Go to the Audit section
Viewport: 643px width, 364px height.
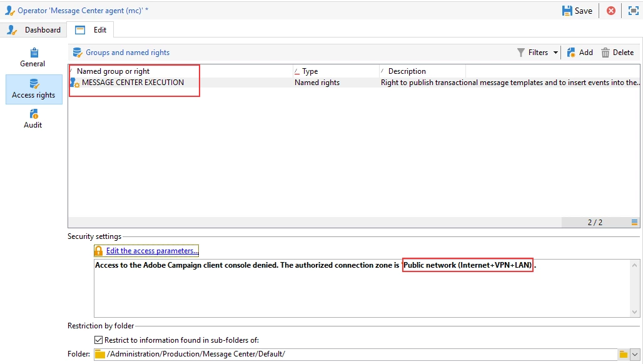click(x=33, y=119)
